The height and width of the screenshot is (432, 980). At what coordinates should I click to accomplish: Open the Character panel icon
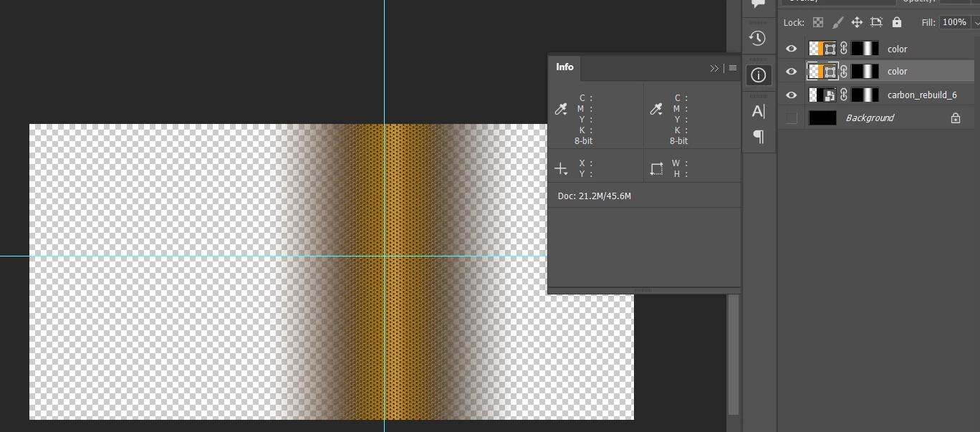[758, 111]
